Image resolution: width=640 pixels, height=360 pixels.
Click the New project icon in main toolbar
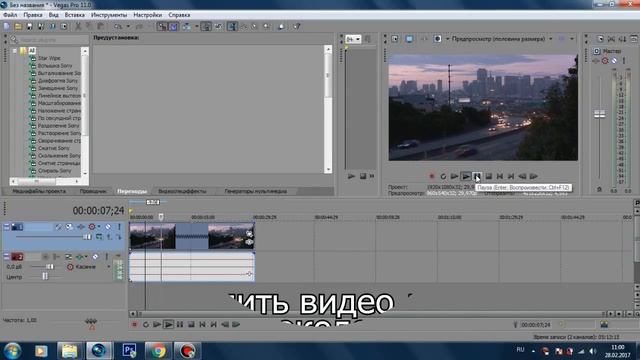[x=7, y=27]
